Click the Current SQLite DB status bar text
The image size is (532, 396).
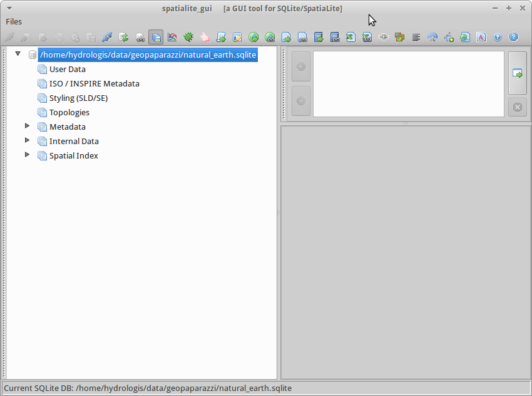148,388
